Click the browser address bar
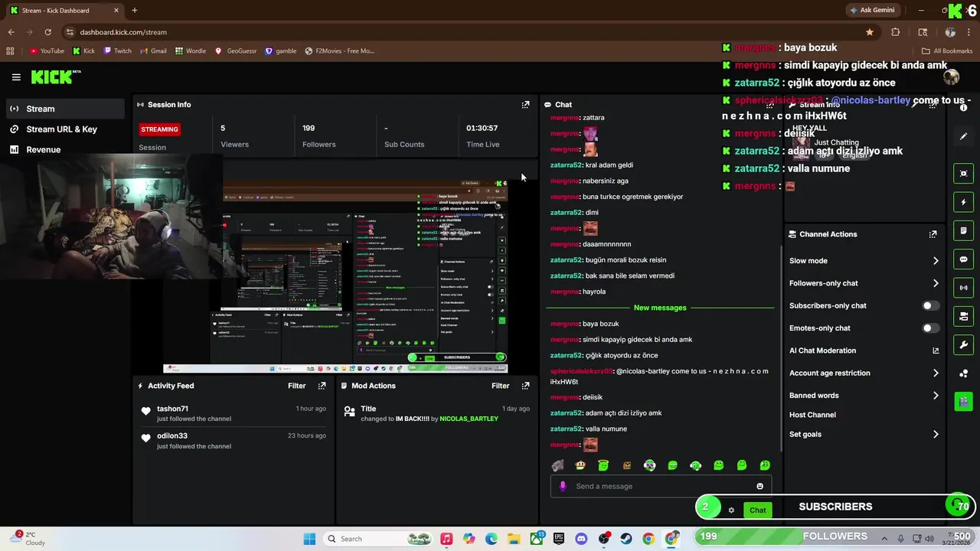Screen dimensions: 980x551 (469, 32)
